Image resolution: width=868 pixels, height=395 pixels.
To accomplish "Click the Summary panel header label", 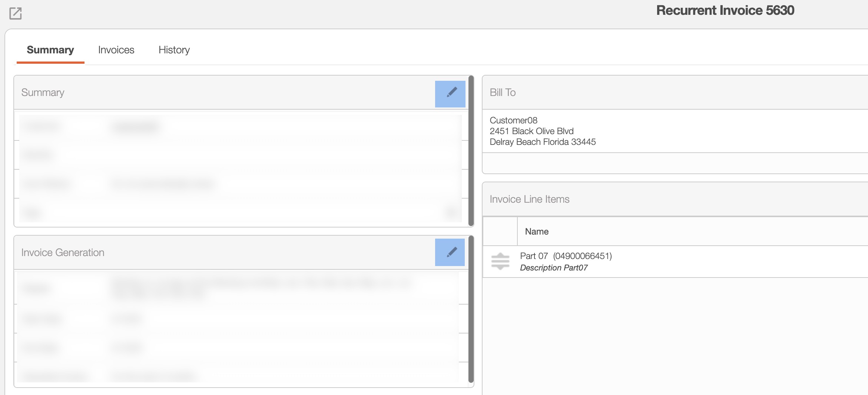I will [43, 92].
